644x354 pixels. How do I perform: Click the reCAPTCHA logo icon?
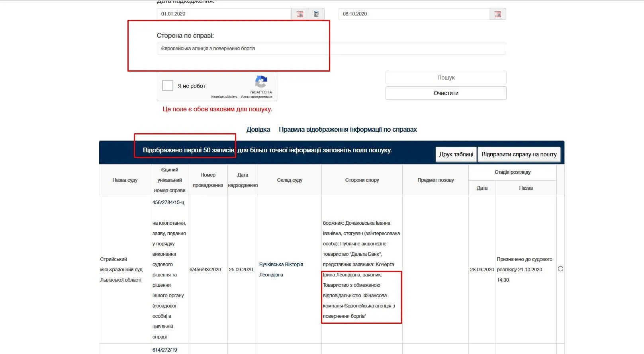click(x=261, y=82)
